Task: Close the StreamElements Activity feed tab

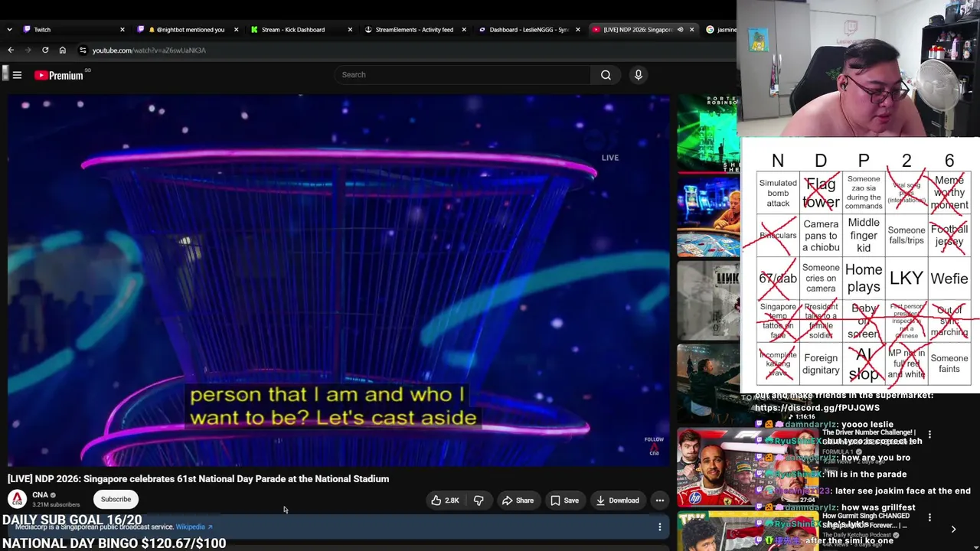Action: (x=464, y=30)
